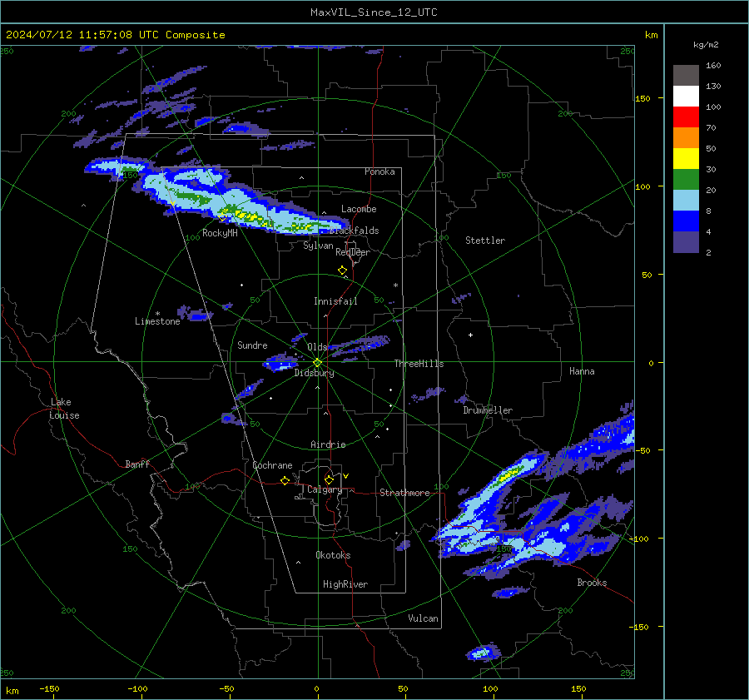This screenshot has width=749, height=700.
Task: Click the Strathmore label
Action: coord(404,493)
